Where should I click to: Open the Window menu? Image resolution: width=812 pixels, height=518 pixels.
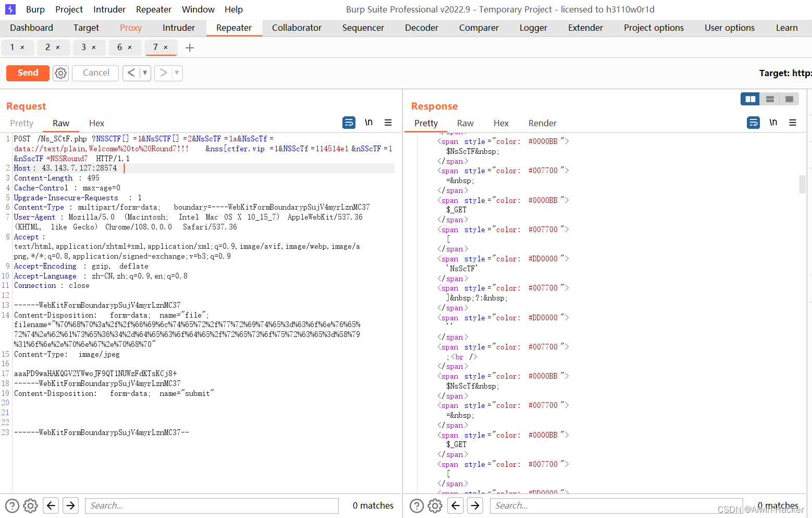pos(198,9)
